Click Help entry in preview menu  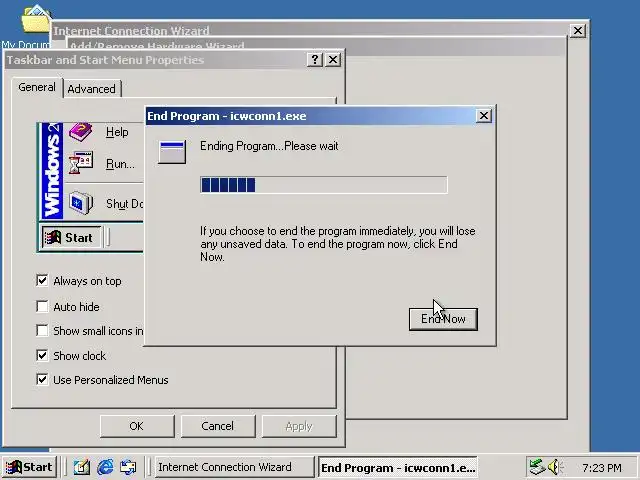(117, 132)
